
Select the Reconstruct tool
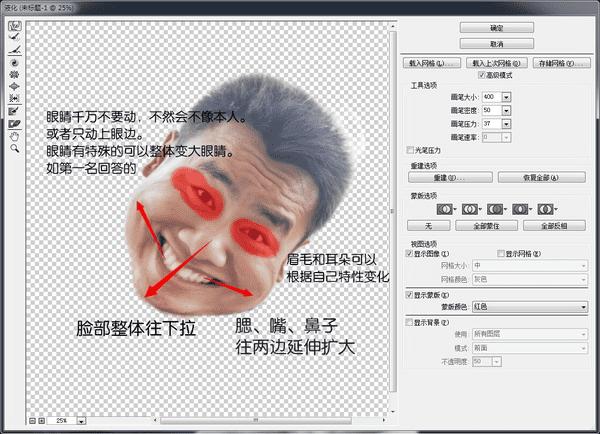point(15,37)
